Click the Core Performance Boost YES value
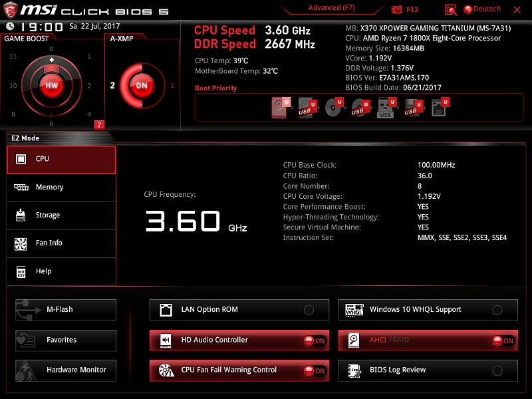The image size is (532, 399). (x=423, y=207)
